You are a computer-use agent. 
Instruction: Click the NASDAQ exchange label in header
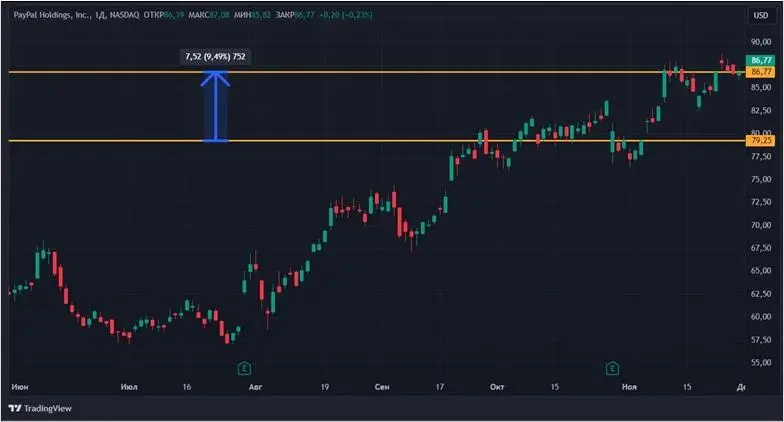(124, 15)
